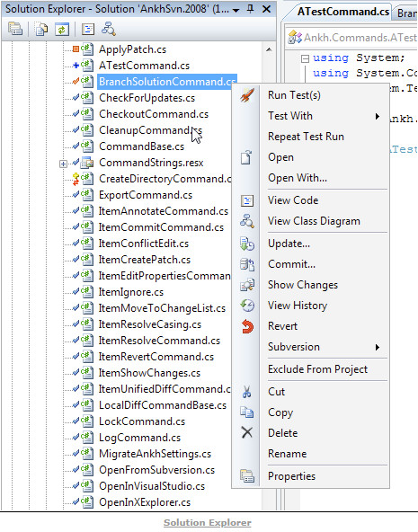
Task: Click the scissors Cut icon
Action: 246,392
